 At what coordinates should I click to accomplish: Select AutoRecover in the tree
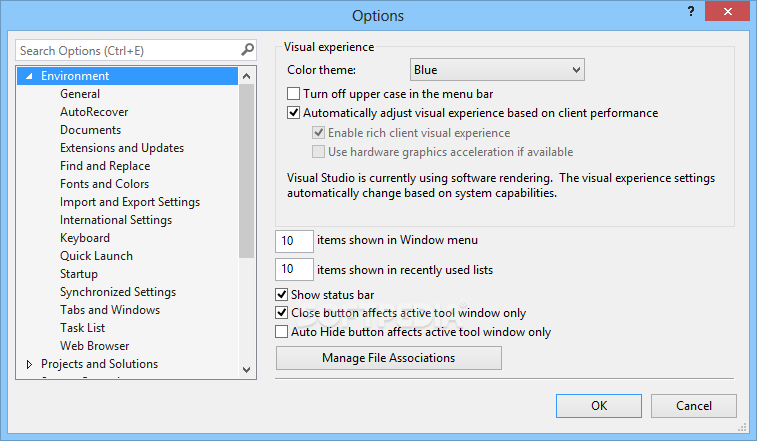(94, 112)
